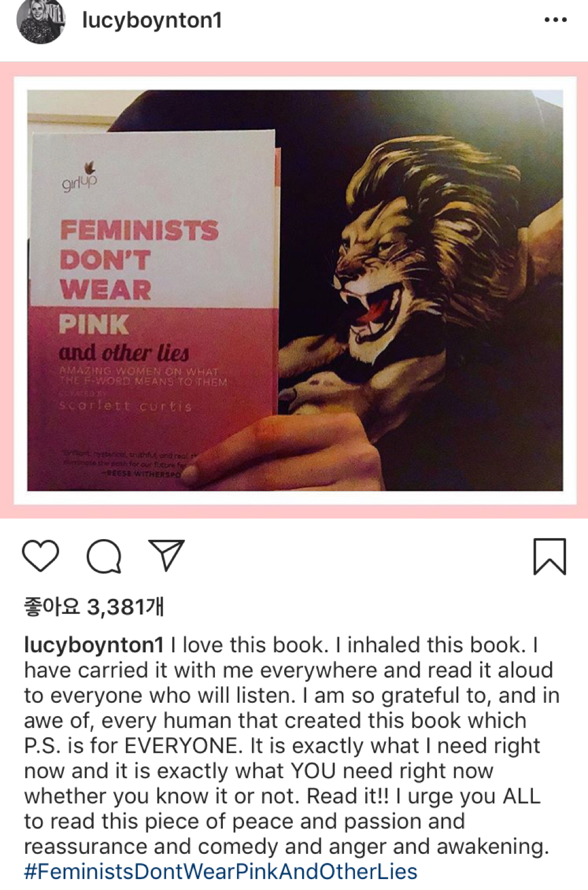The image size is (588, 890).
Task: Share the post using the paper plane icon
Action: [167, 555]
